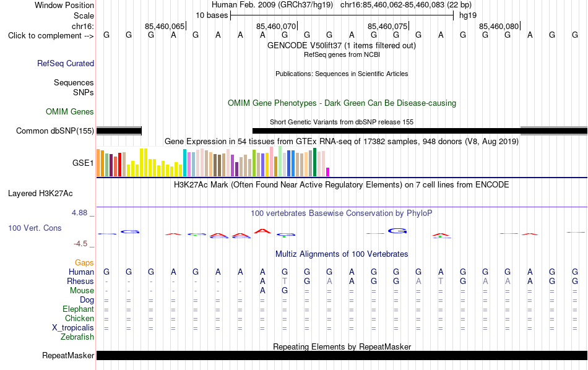
Task: Click the 85,460,080 coordinate label
Action: point(499,26)
